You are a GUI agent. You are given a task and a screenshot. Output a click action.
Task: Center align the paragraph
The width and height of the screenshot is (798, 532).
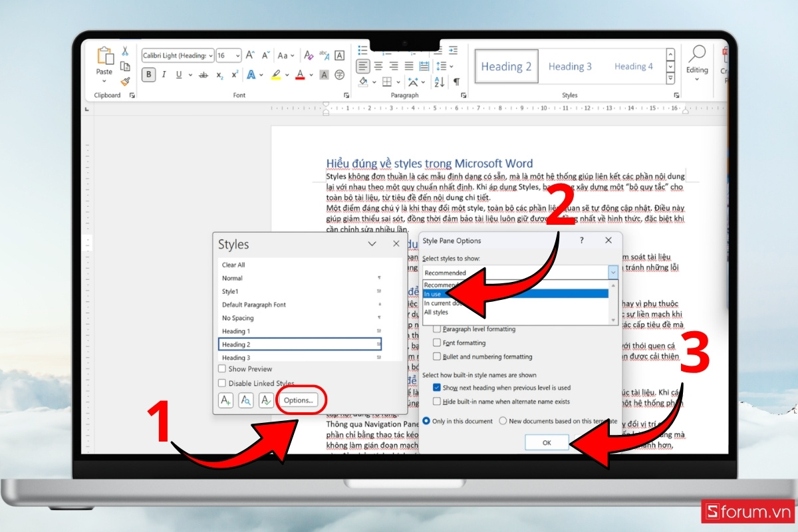coord(378,66)
